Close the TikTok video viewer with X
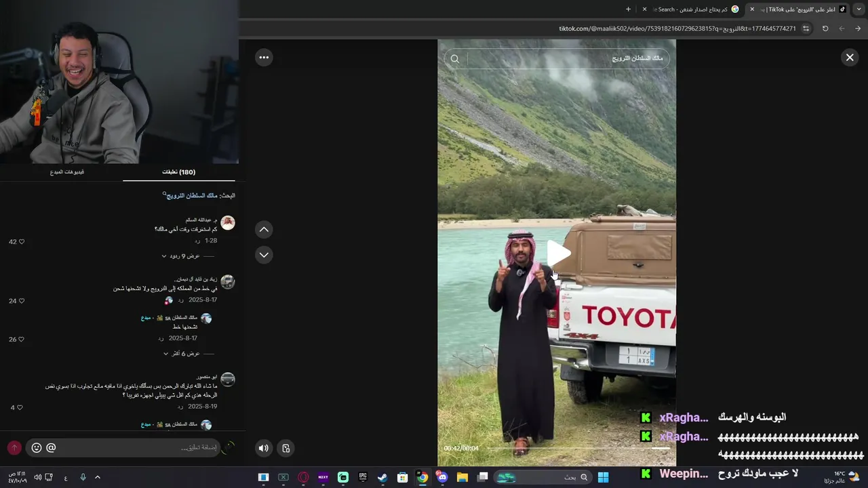The image size is (868, 488). 850,58
